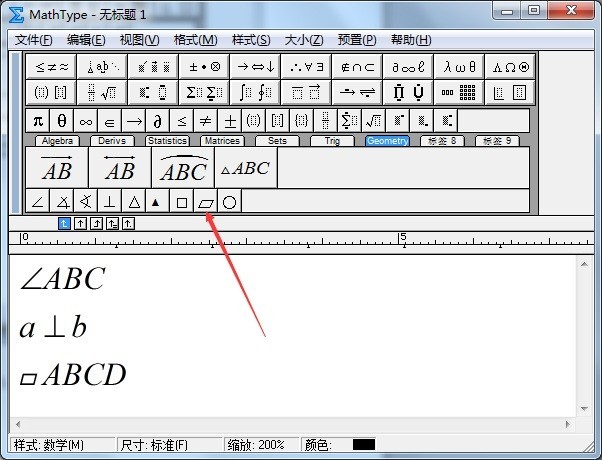Open the 格式(M) menu
This screenshot has width=602, height=460.
click(x=195, y=40)
